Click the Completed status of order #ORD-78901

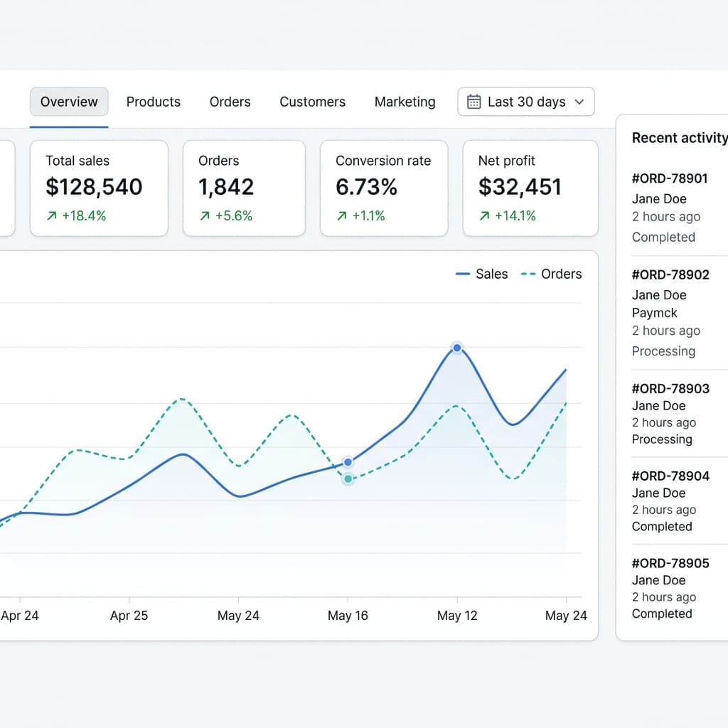click(663, 237)
